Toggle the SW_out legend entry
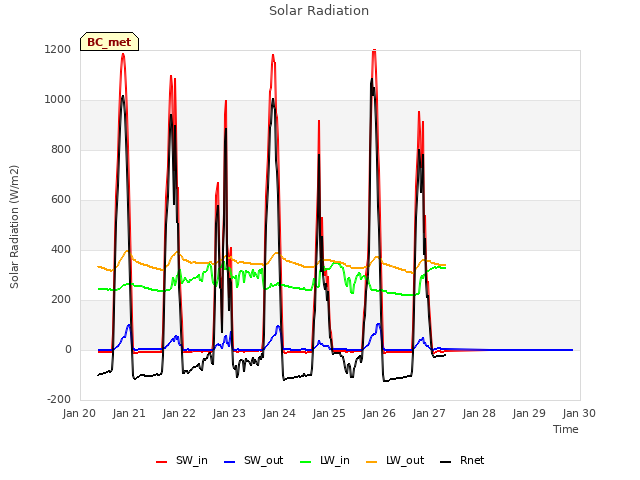This screenshot has width=640, height=480. (253, 460)
